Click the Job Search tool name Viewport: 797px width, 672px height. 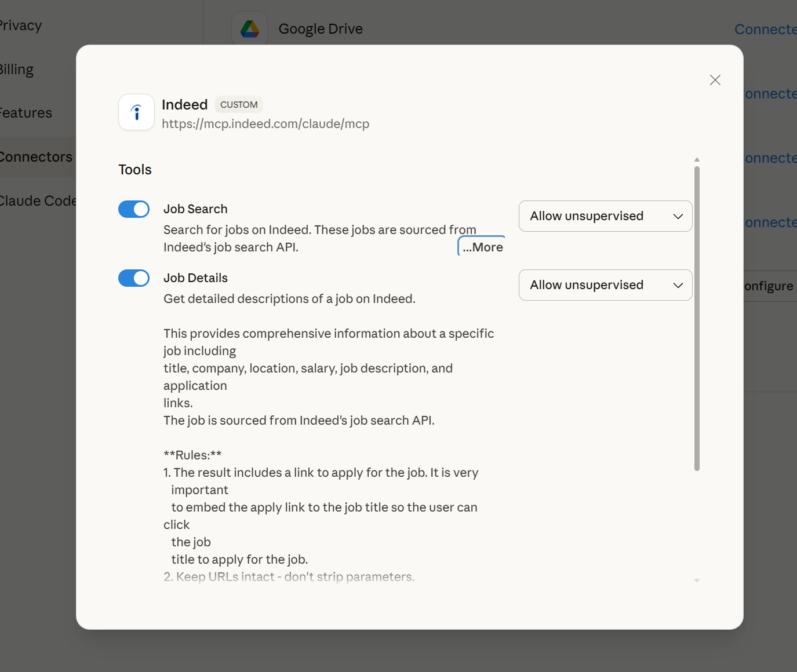click(195, 209)
